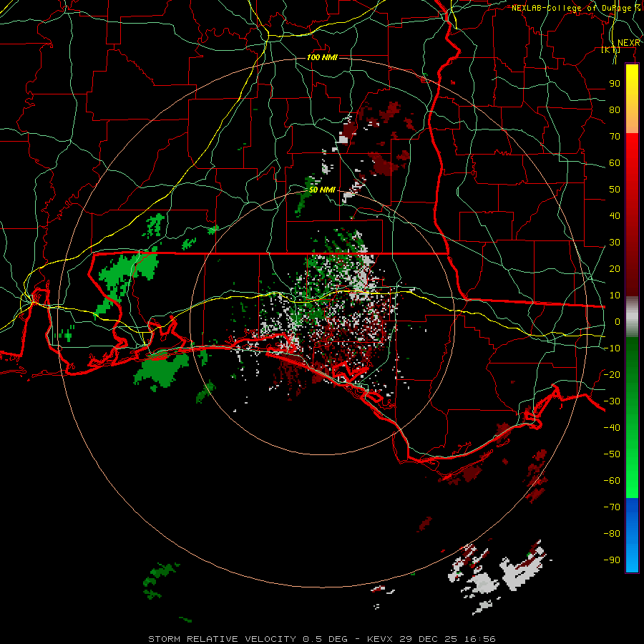This screenshot has width=644, height=644.
Task: Click the "50 NMI" range ring label
Action: click(x=322, y=190)
